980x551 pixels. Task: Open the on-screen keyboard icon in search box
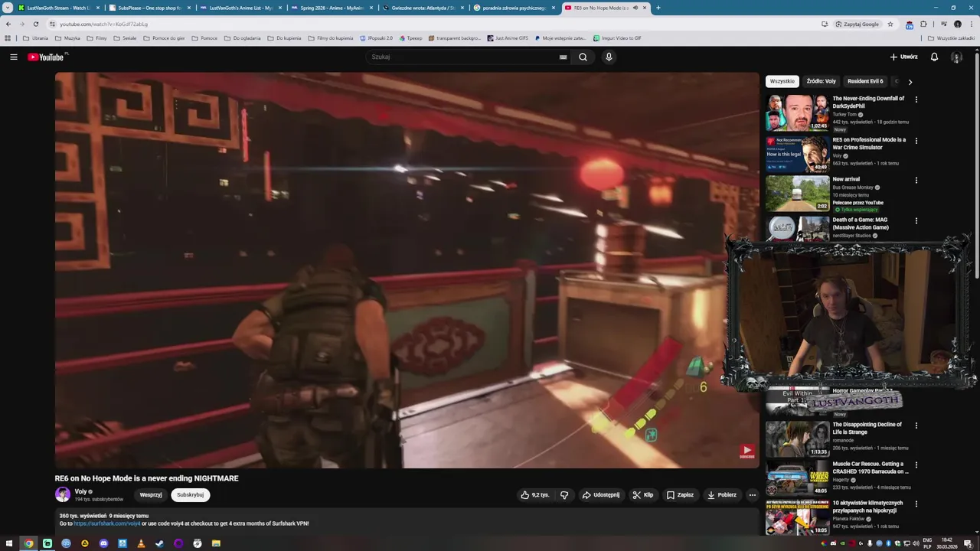point(563,57)
